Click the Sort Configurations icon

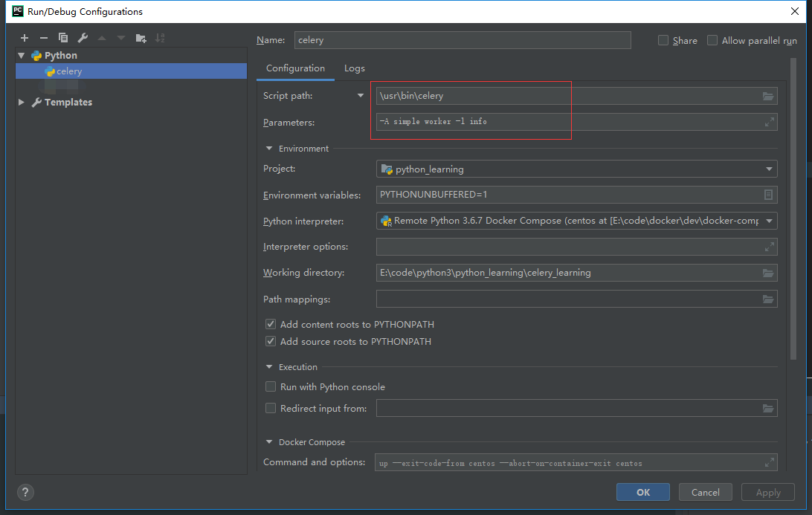point(160,38)
